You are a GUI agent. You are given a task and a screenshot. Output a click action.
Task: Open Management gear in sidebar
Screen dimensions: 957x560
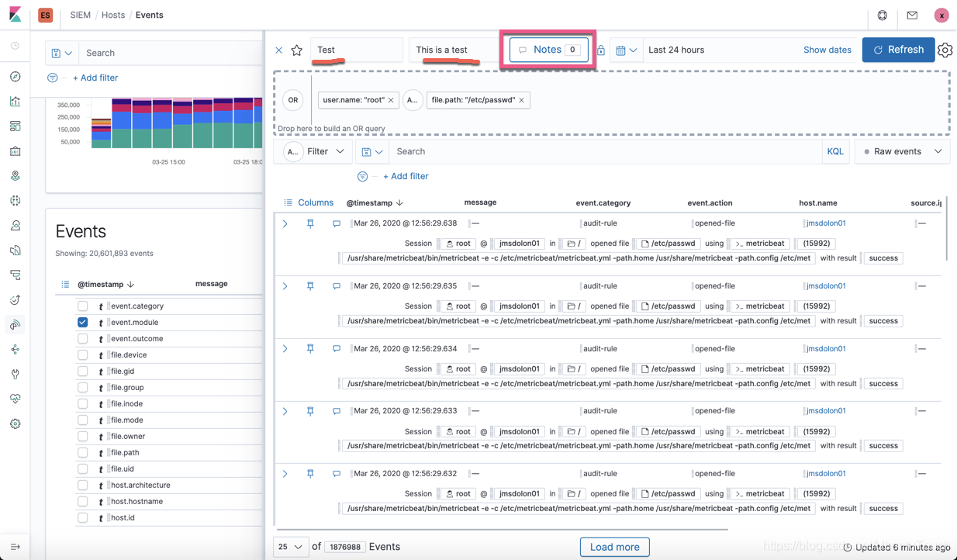(15, 424)
